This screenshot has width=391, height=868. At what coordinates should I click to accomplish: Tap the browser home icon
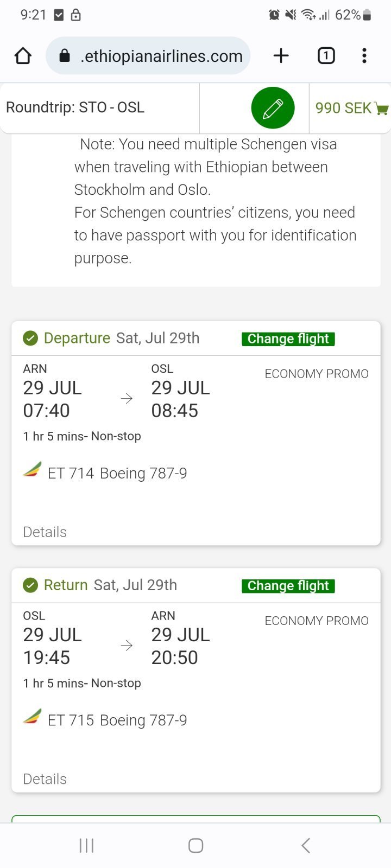[x=23, y=55]
